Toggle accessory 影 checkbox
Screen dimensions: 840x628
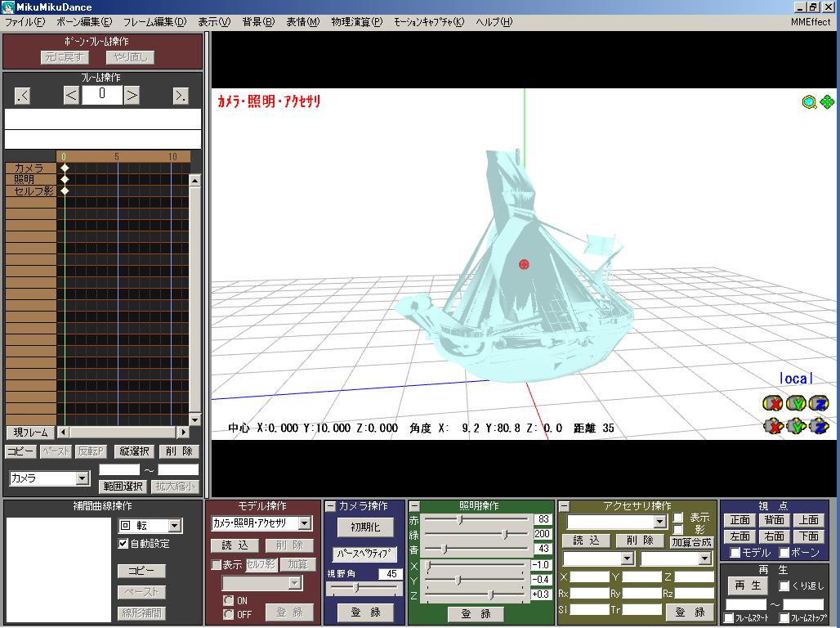pyautogui.click(x=678, y=530)
